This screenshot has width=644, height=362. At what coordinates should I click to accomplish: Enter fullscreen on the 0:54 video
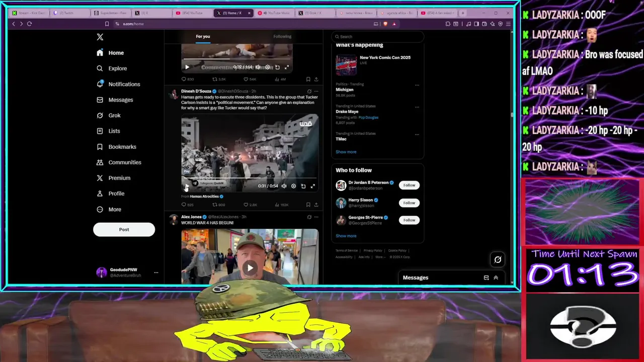pyautogui.click(x=312, y=186)
